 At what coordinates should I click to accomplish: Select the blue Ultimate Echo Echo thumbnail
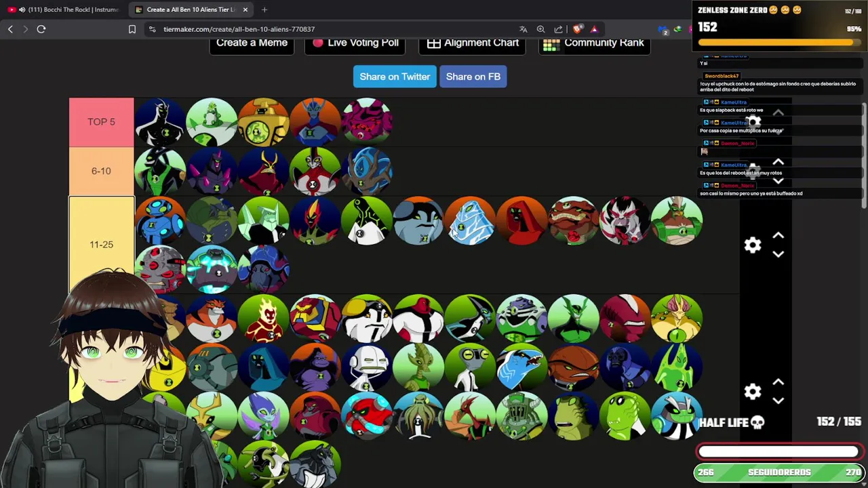click(x=160, y=220)
